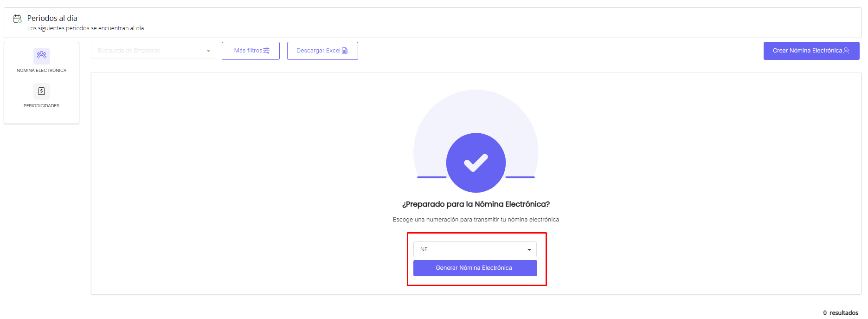Click the spreadsheet icon in Descargar Excel

coord(345,51)
